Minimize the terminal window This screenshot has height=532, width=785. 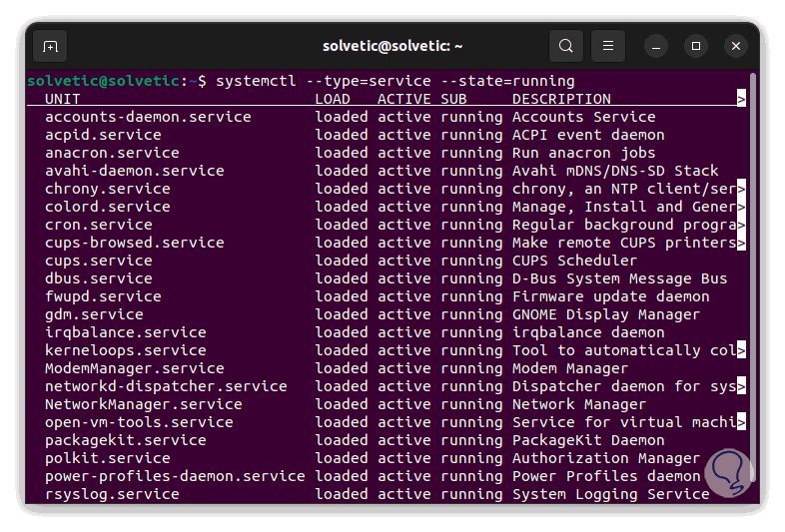click(x=655, y=46)
